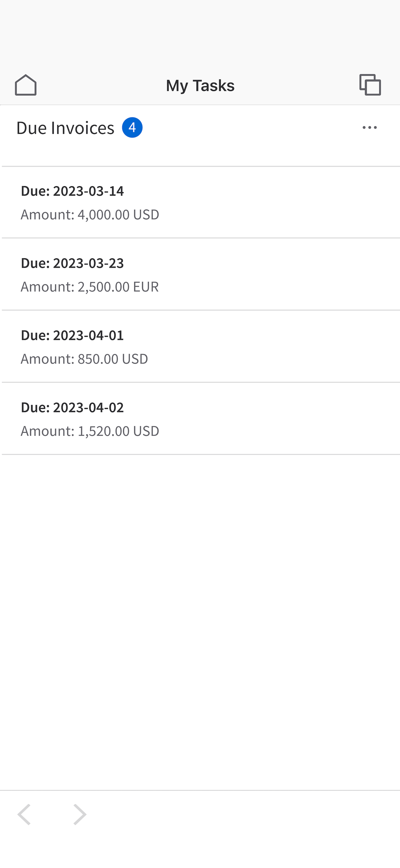Open invoice due 2023-03-14
The height and width of the screenshot is (868, 400).
click(x=200, y=202)
